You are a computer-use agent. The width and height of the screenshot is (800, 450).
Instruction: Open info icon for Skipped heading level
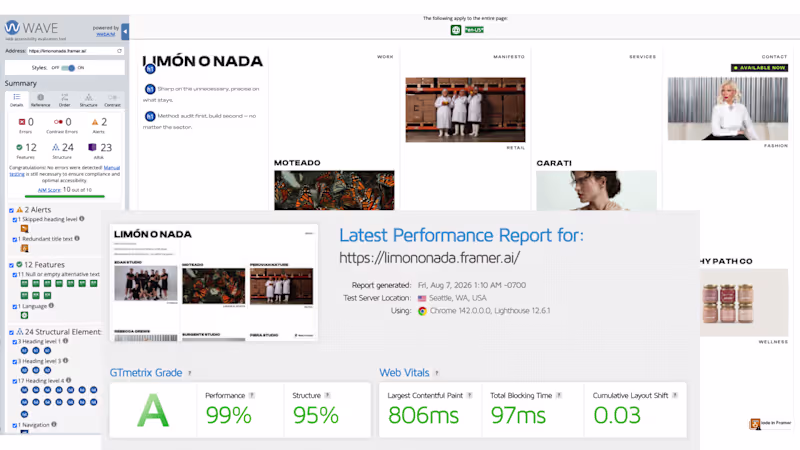(x=82, y=219)
